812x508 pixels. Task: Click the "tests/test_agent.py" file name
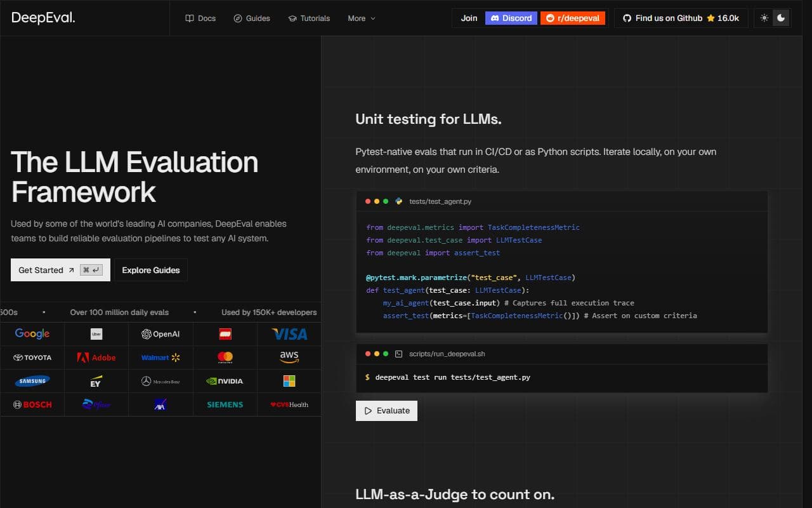click(x=440, y=201)
